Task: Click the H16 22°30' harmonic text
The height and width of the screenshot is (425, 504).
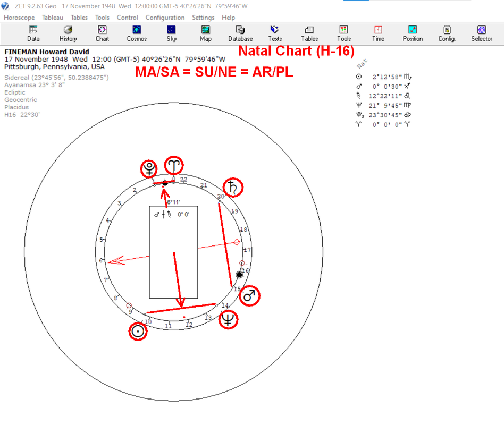Action: [22, 114]
